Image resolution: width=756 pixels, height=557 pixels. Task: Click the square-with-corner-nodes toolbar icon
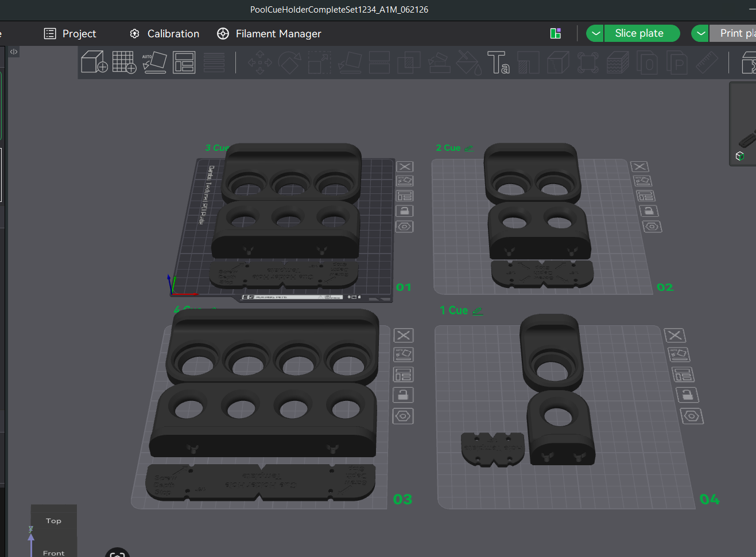pos(588,62)
